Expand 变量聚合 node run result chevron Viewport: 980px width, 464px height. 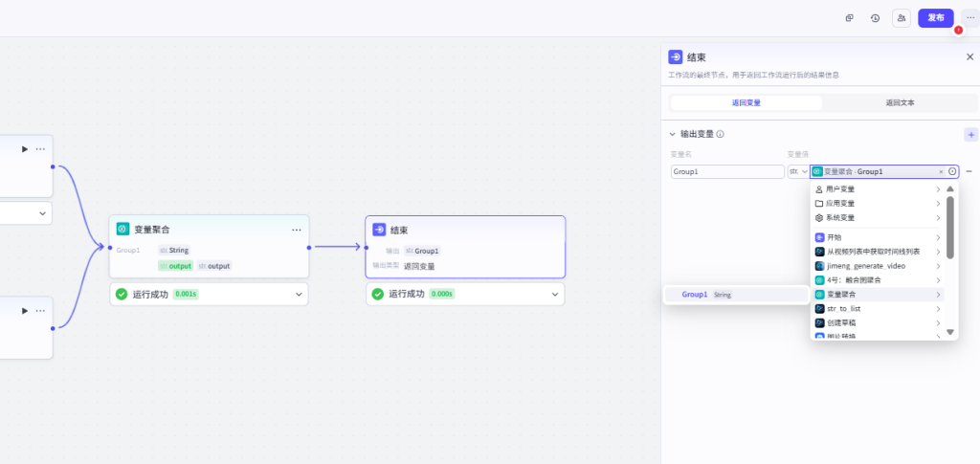[300, 295]
